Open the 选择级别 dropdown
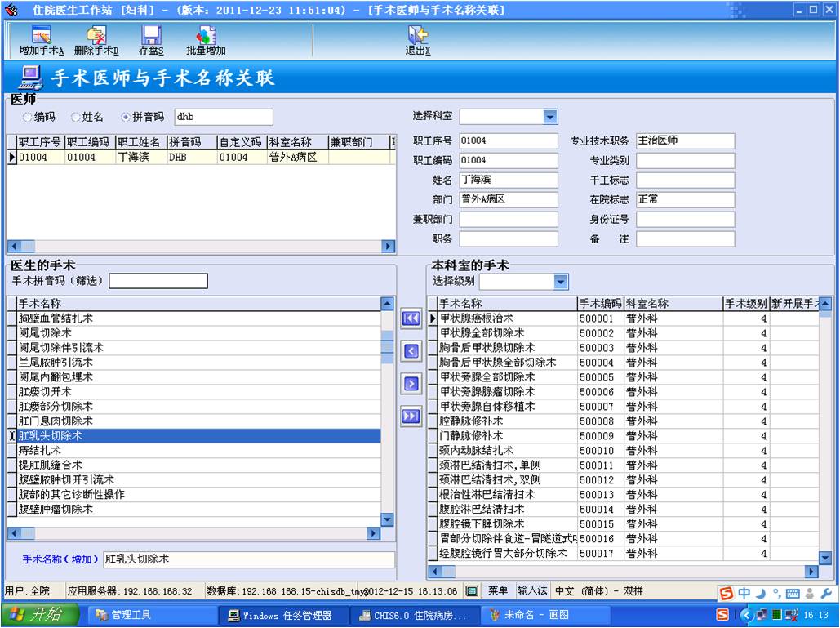840x628 pixels. [561, 281]
